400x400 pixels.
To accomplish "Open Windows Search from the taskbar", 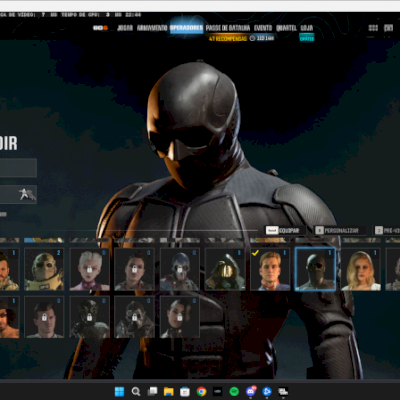I will (136, 391).
